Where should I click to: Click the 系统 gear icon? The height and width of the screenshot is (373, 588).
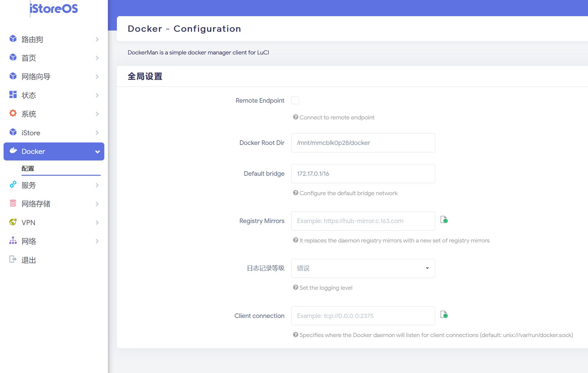13,113
